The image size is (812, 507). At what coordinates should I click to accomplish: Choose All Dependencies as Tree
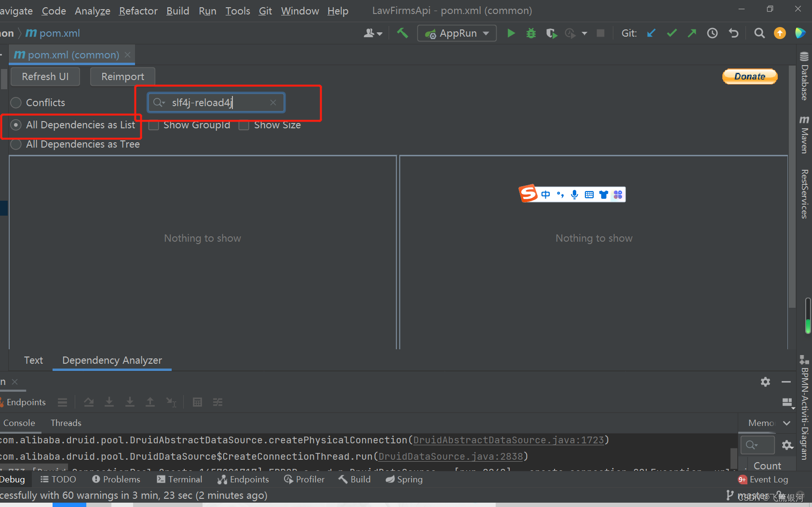click(x=15, y=144)
